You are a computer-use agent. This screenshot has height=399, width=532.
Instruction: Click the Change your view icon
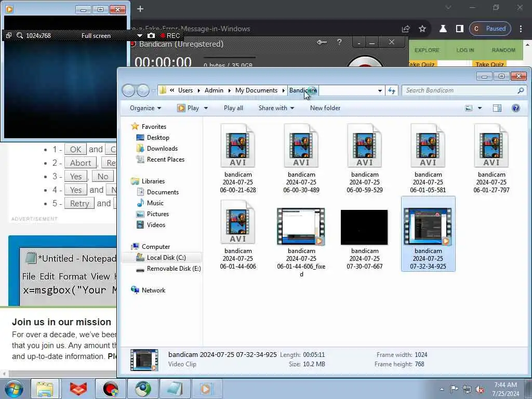469,108
